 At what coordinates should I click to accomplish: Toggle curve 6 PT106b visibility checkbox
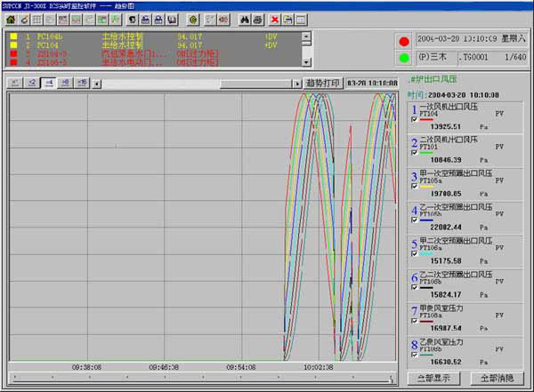point(415,287)
